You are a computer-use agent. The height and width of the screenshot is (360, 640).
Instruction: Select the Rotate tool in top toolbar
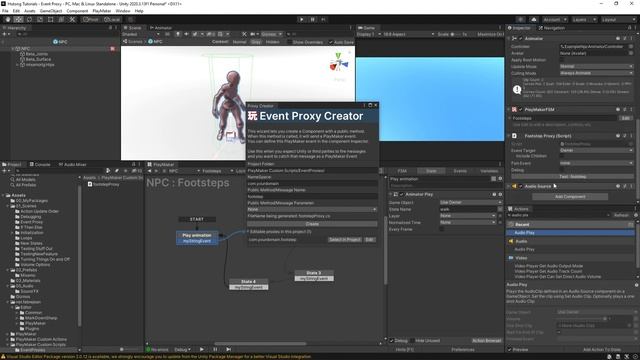(29, 19)
